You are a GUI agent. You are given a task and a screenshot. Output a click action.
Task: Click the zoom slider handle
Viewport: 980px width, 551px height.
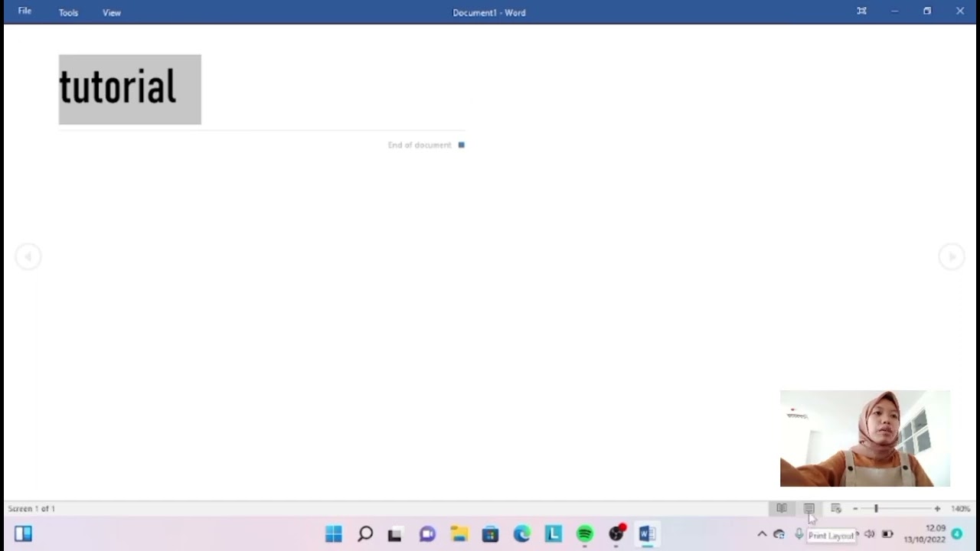876,508
